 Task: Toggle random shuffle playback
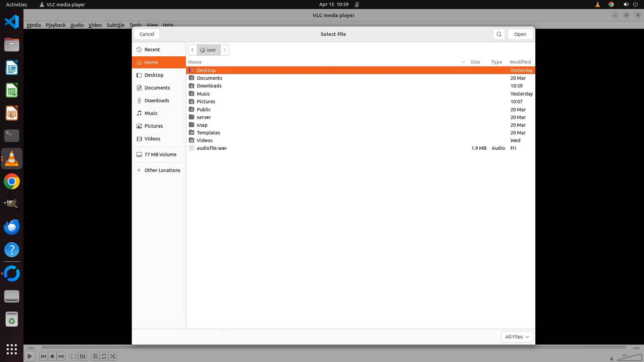pos(113,356)
